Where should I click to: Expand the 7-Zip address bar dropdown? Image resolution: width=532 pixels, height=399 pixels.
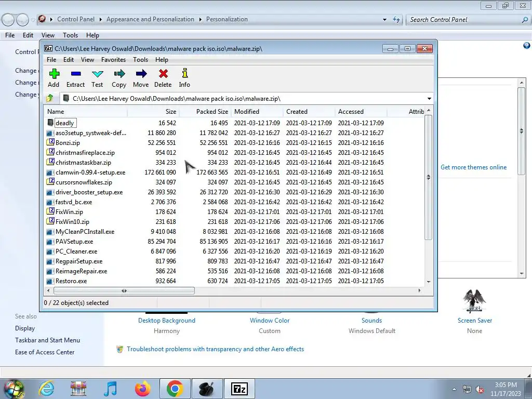point(429,98)
